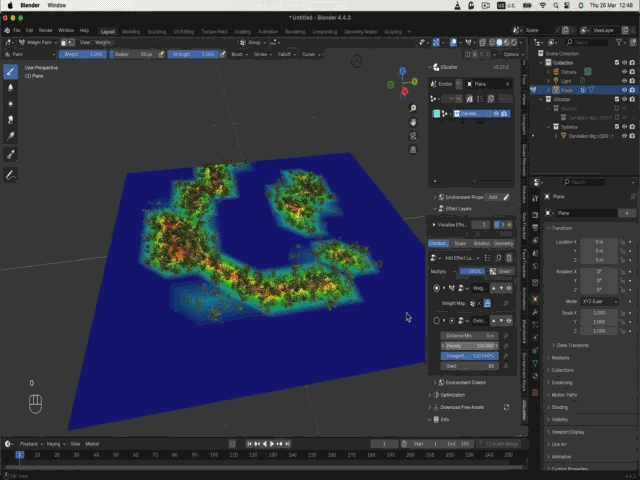Click the outliner search field
The image size is (640, 480).
(x=587, y=42)
